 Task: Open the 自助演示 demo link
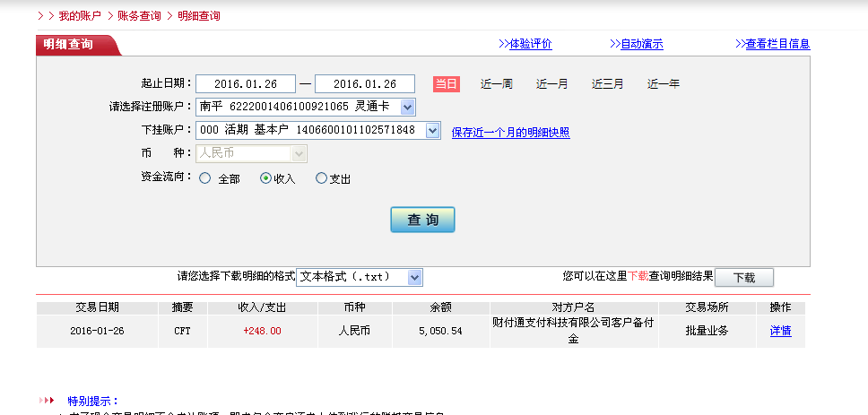(642, 44)
